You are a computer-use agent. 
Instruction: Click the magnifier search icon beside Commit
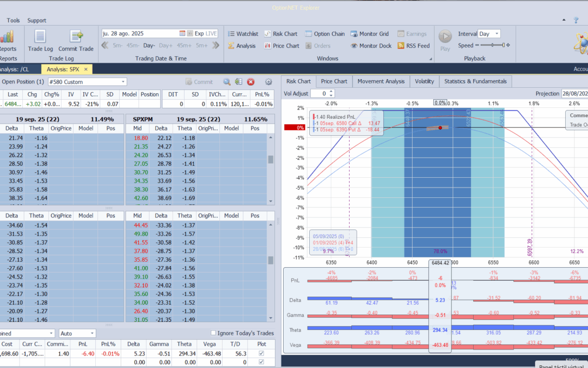pyautogui.click(x=227, y=82)
